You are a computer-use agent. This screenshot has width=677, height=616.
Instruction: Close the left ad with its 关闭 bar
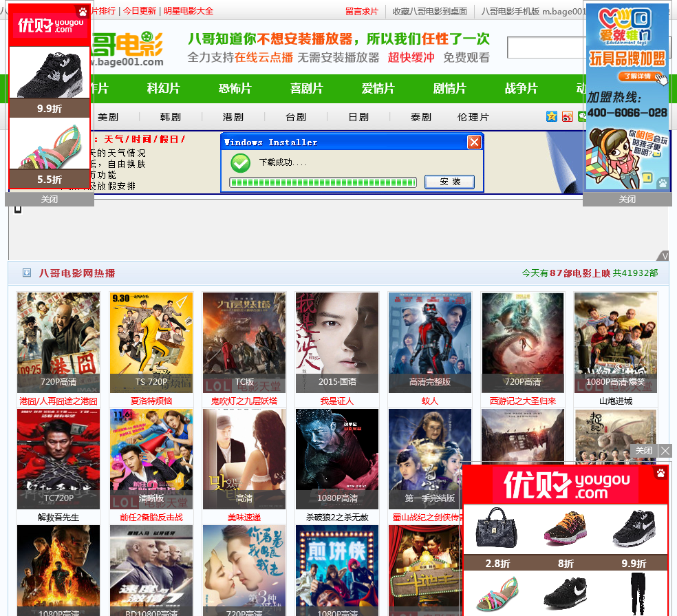(50, 199)
